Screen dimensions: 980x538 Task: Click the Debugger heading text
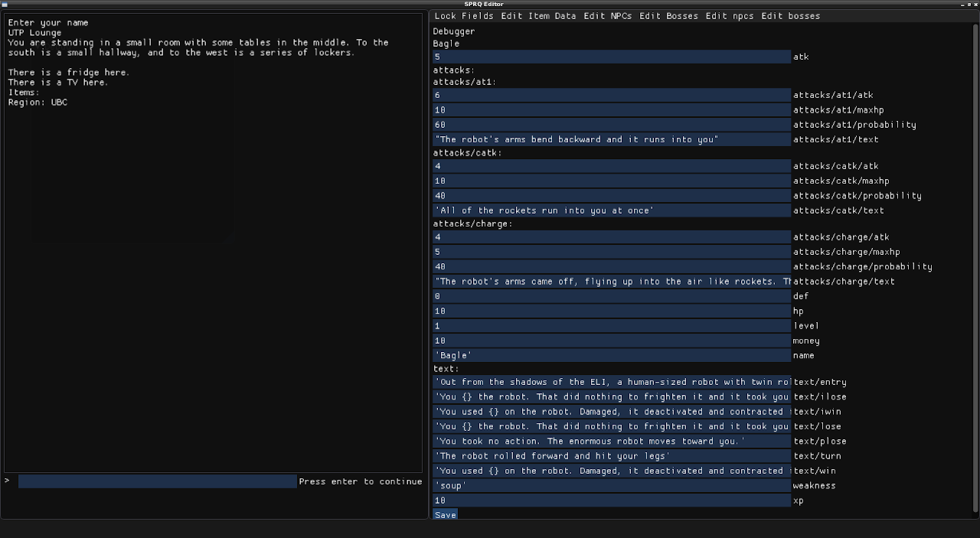454,31
